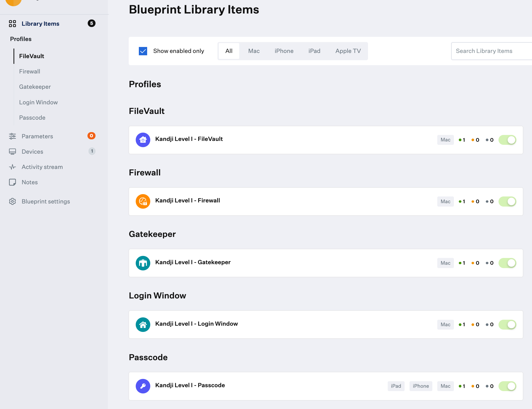Filter by the Mac tab

[x=254, y=51]
